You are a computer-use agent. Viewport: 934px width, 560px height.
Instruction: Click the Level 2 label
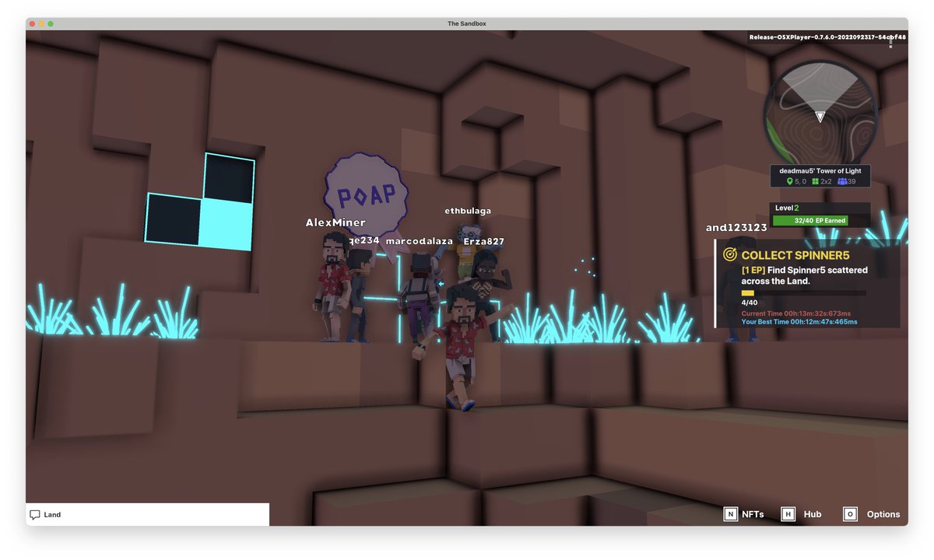coord(787,208)
